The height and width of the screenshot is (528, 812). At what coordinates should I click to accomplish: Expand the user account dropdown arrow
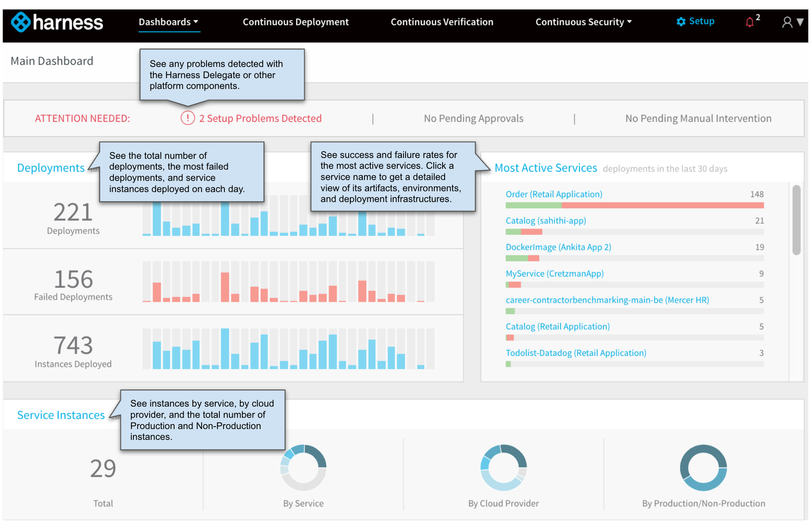800,22
